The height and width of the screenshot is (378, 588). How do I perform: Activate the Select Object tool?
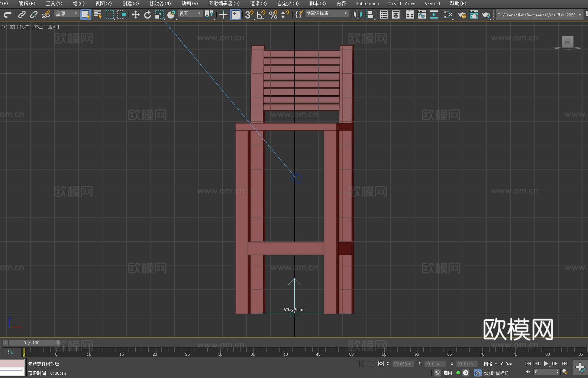86,14
